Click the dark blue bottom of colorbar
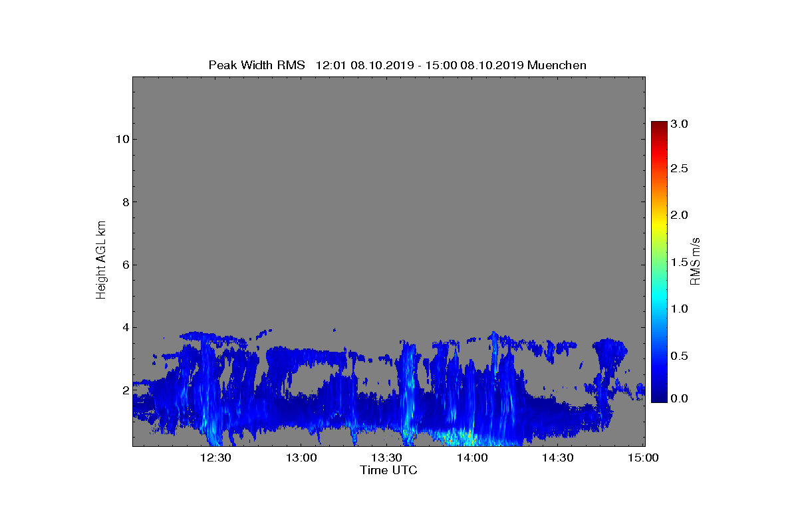Screen dimensions: 798x532 [x=658, y=397]
